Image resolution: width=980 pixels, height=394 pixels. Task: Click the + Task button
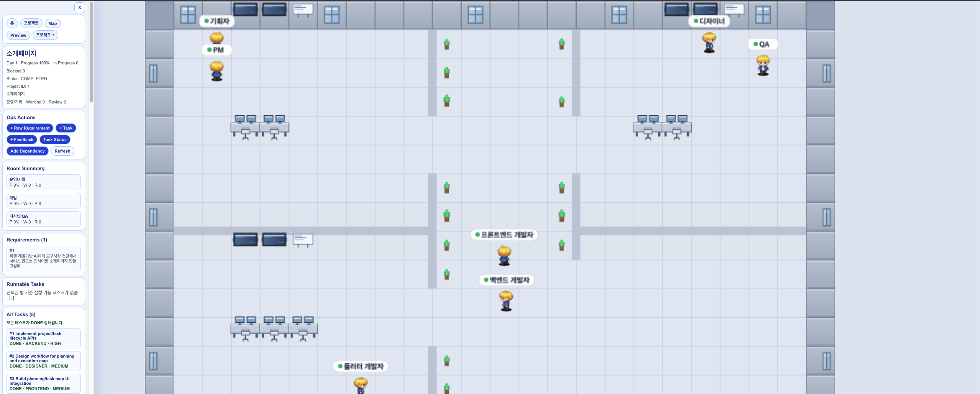coord(66,128)
